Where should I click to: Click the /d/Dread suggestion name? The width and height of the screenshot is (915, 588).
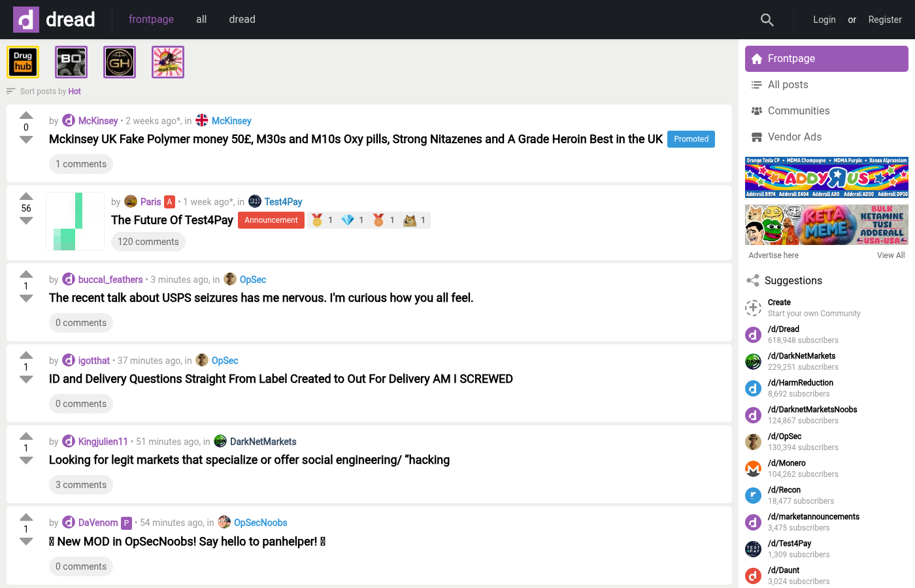784,329
